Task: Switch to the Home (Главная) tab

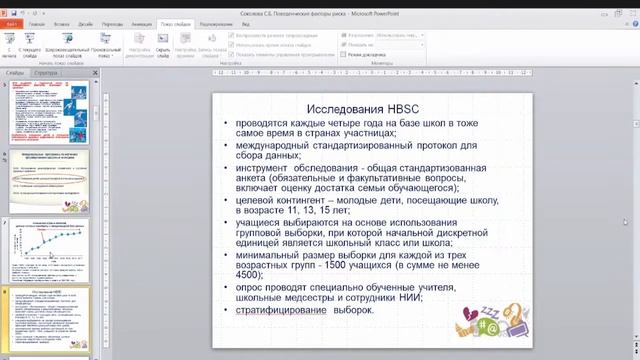Action: coord(37,24)
